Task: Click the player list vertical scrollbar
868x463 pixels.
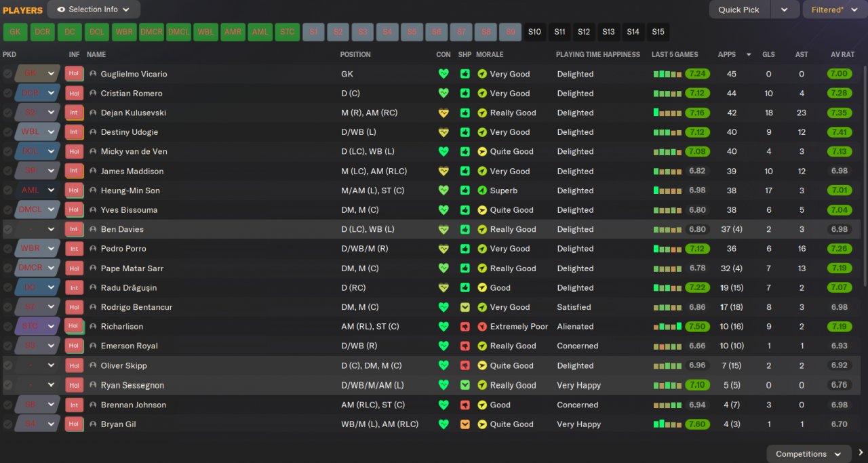Action: [x=865, y=175]
